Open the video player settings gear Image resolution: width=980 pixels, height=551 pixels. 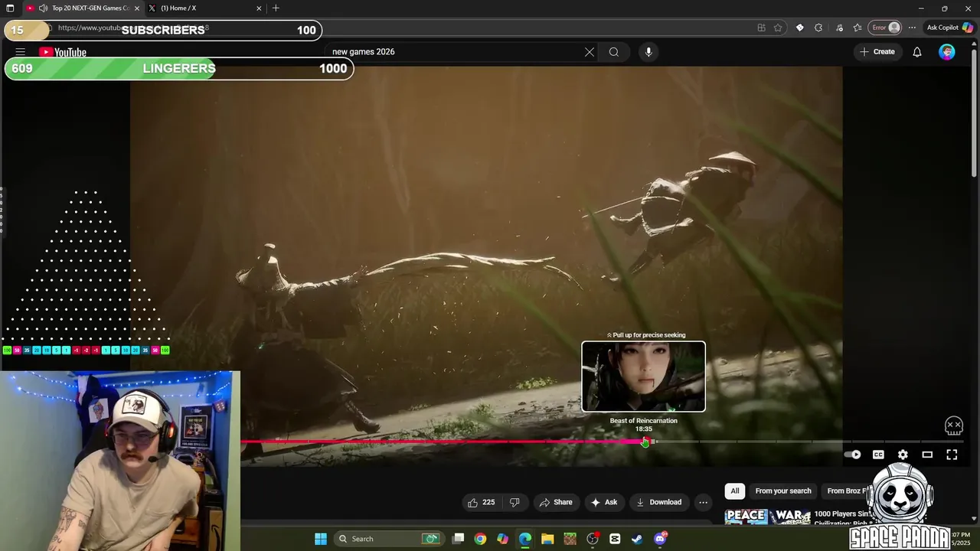(x=903, y=455)
